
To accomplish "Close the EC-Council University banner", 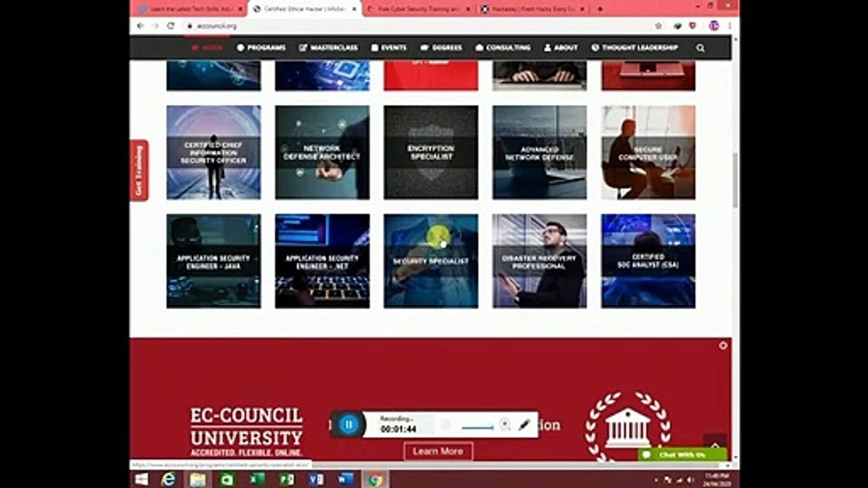I will click(723, 346).
